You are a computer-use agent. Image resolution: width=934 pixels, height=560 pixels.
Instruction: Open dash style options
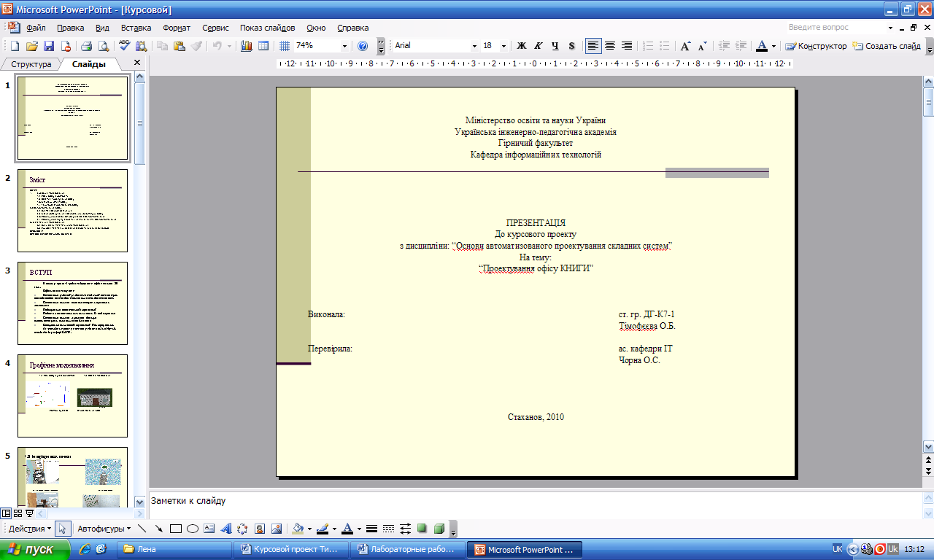click(x=387, y=529)
